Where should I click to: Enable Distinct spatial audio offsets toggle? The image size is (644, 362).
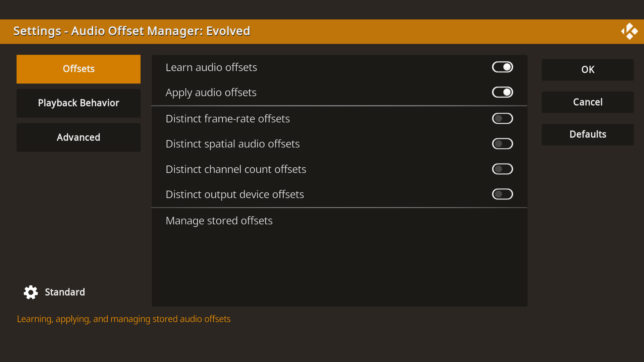502,144
